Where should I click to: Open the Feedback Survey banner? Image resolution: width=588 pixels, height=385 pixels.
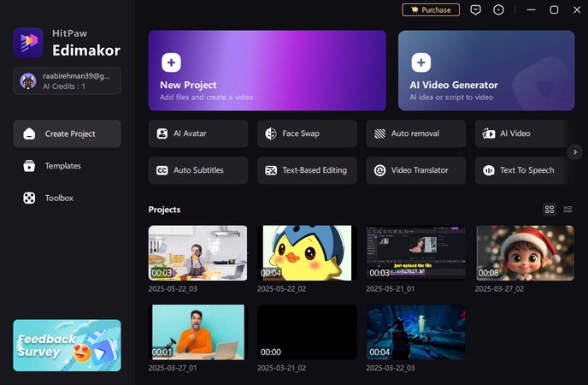pos(67,346)
